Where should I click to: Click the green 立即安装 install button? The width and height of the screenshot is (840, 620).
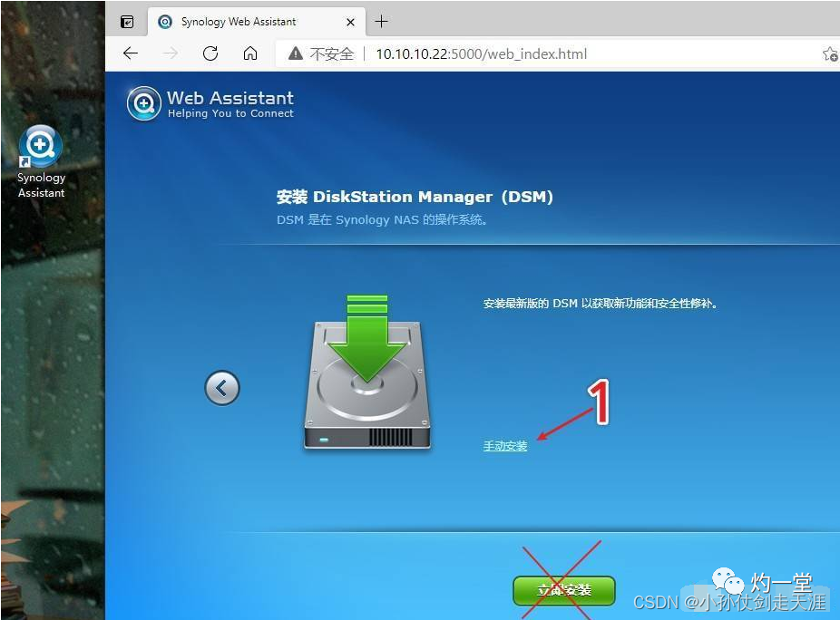click(x=564, y=591)
